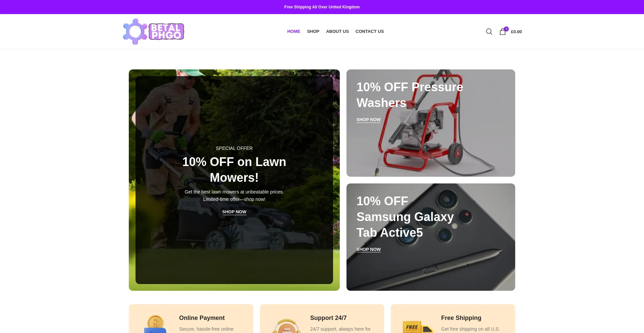Open the SHOP menu item
Viewport: 644px width, 333px height.
[x=313, y=32]
